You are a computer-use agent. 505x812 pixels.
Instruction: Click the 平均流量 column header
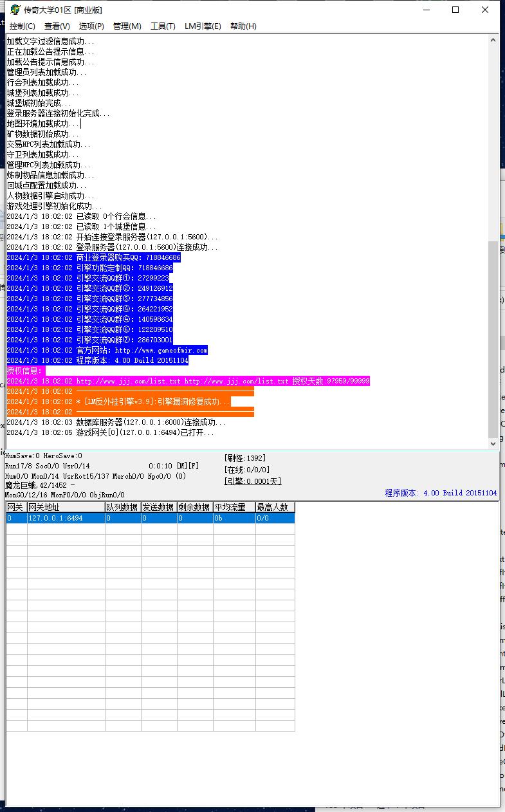234,508
